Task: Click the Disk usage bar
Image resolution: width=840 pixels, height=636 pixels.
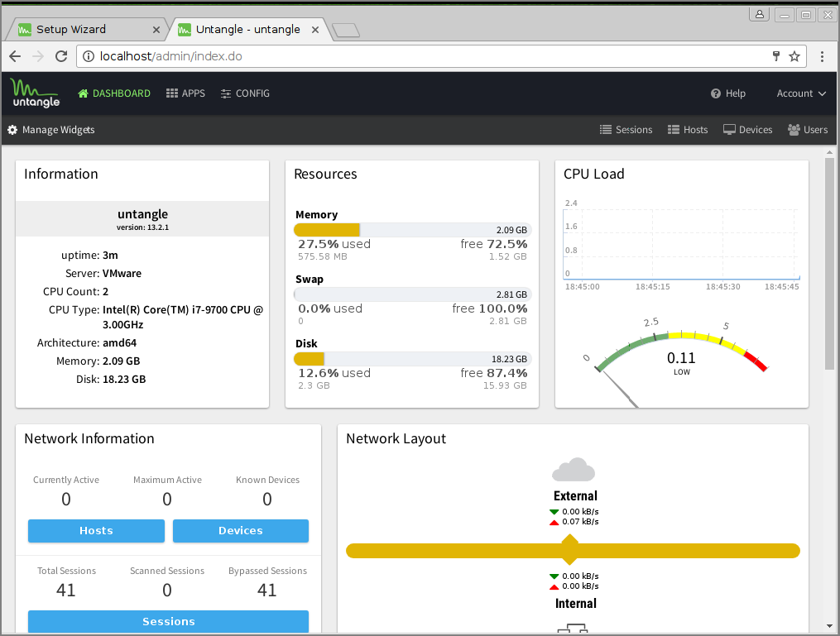Action: tap(412, 359)
